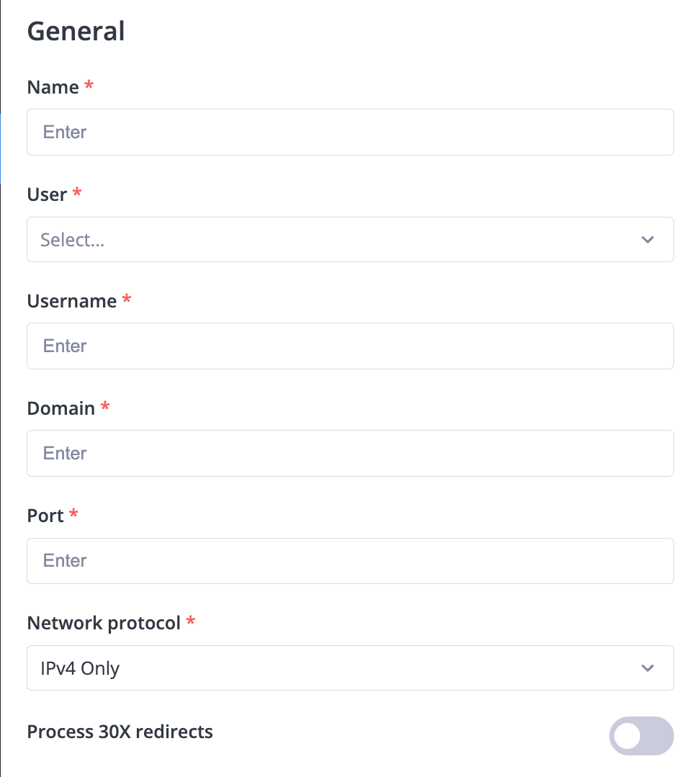
Task: Click the Username field label
Action: tap(72, 301)
